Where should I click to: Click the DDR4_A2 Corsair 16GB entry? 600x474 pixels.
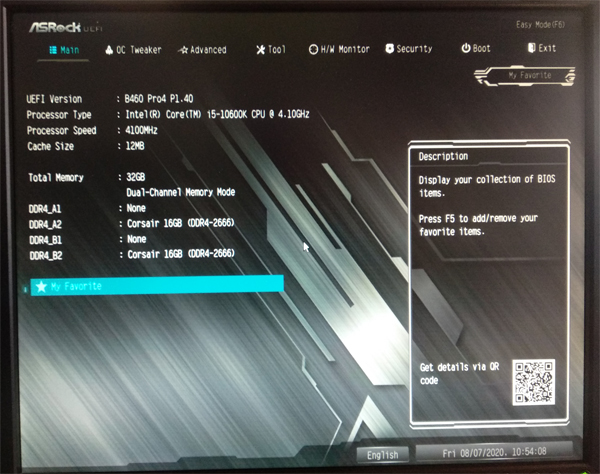(181, 223)
